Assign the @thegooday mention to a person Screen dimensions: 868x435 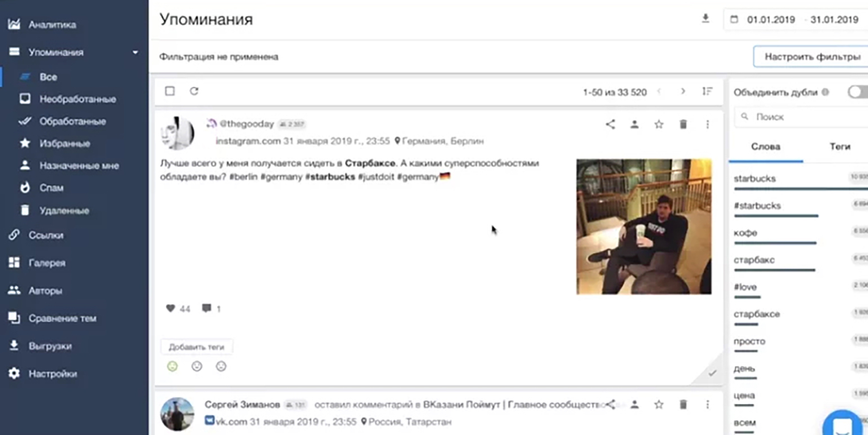(x=635, y=124)
